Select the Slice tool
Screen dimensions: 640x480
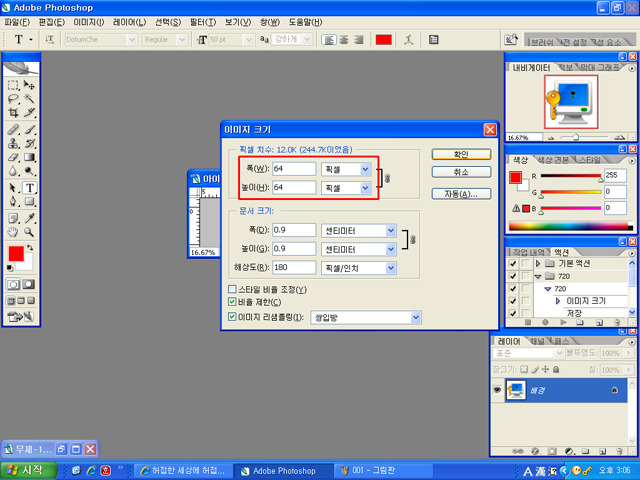(x=29, y=112)
